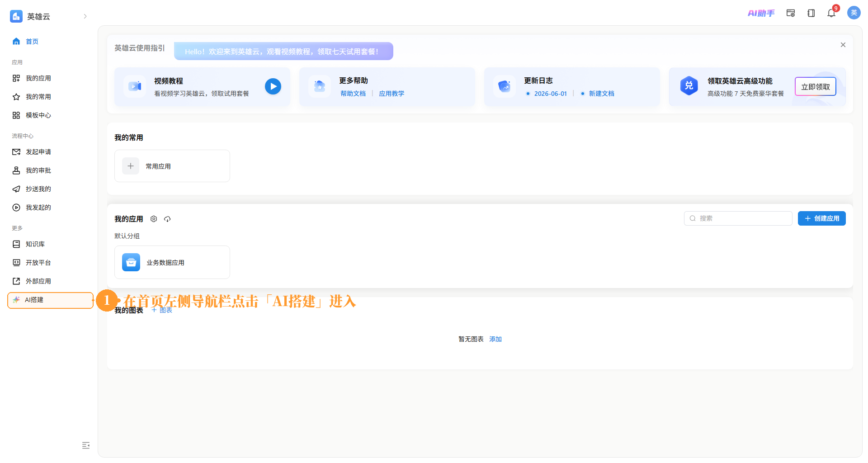Click the 视频教程 camera icon
868x463 pixels.
click(135, 86)
